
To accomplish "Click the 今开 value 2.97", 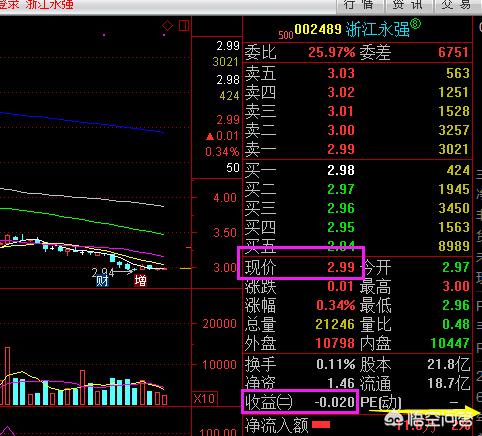I will (x=456, y=267).
